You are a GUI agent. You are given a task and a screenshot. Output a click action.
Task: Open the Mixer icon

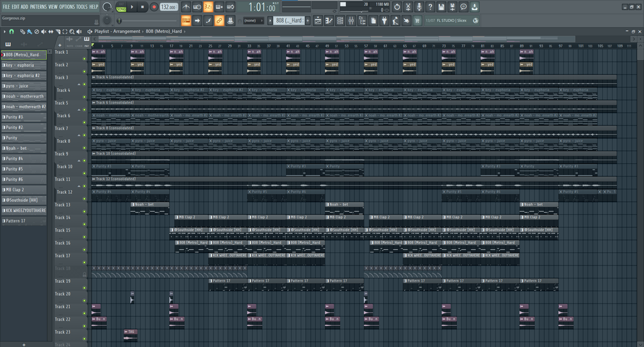click(351, 20)
